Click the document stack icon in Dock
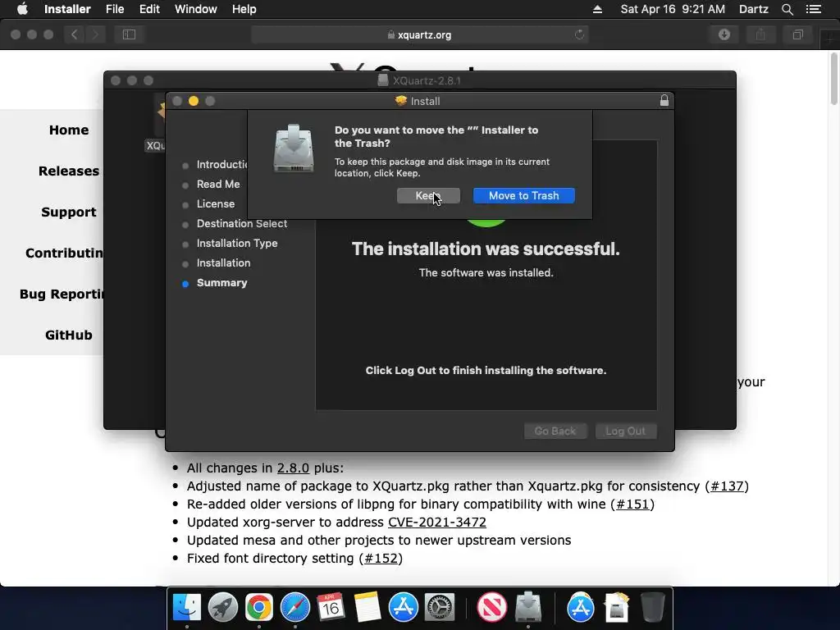This screenshot has height=630, width=840. [x=616, y=608]
